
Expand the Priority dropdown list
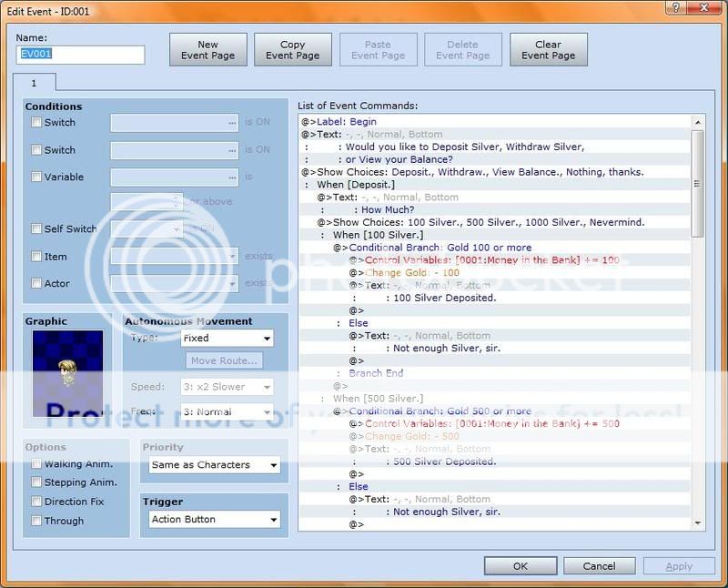[x=214, y=465]
